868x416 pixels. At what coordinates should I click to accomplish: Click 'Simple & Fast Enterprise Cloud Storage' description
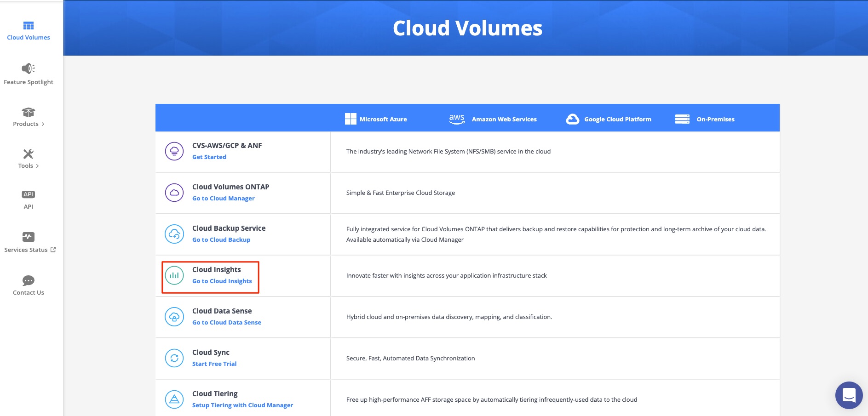point(400,193)
